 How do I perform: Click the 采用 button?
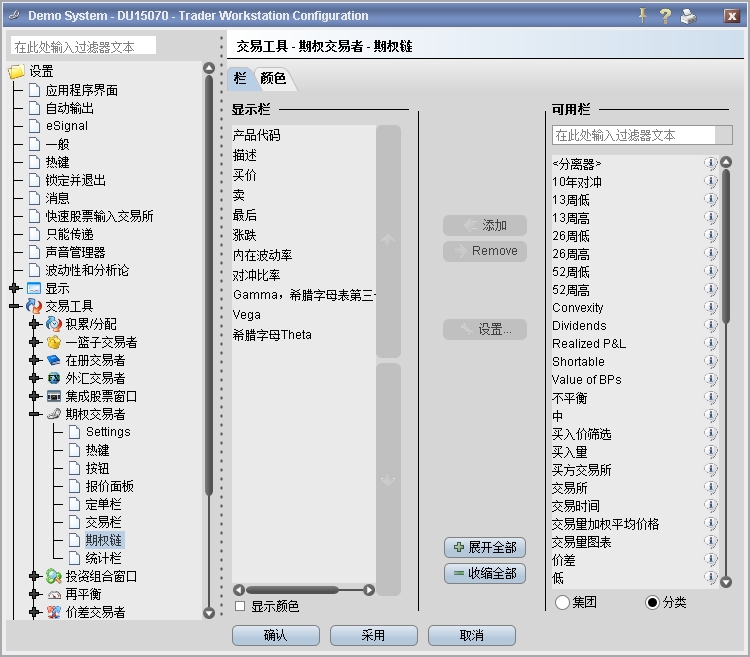click(x=374, y=635)
